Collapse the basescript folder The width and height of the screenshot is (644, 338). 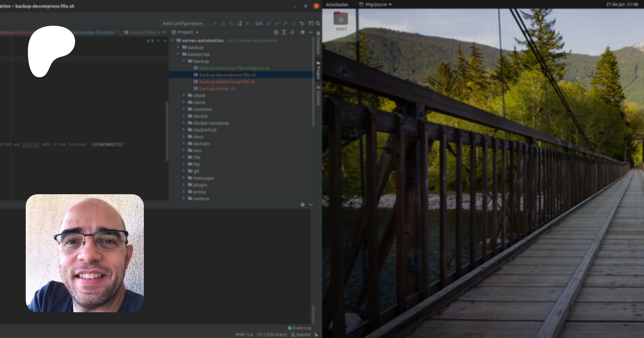(x=178, y=54)
